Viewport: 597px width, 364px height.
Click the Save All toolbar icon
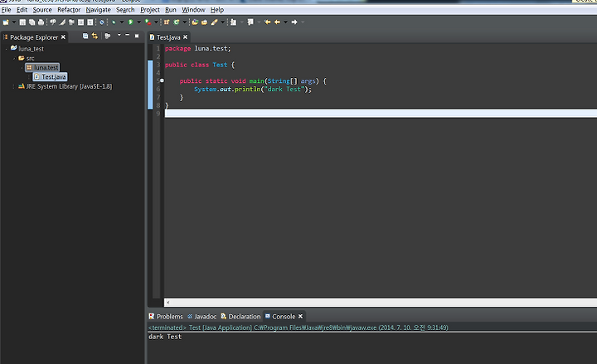(x=32, y=22)
